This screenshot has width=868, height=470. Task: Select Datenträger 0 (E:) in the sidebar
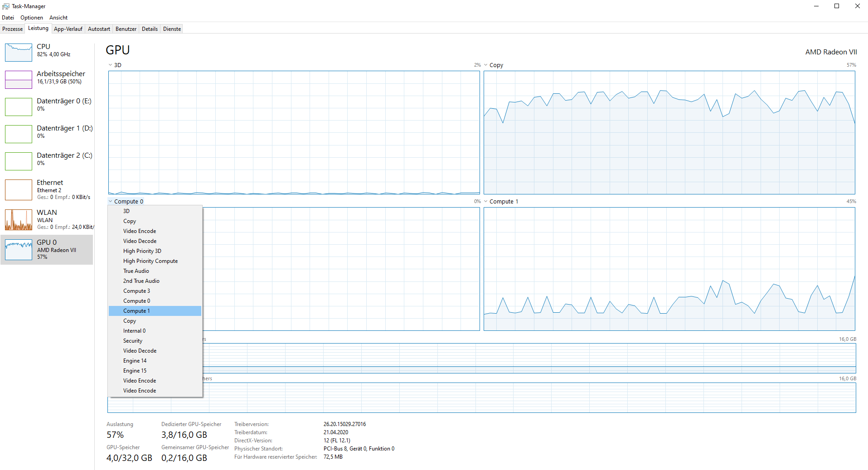47,107
